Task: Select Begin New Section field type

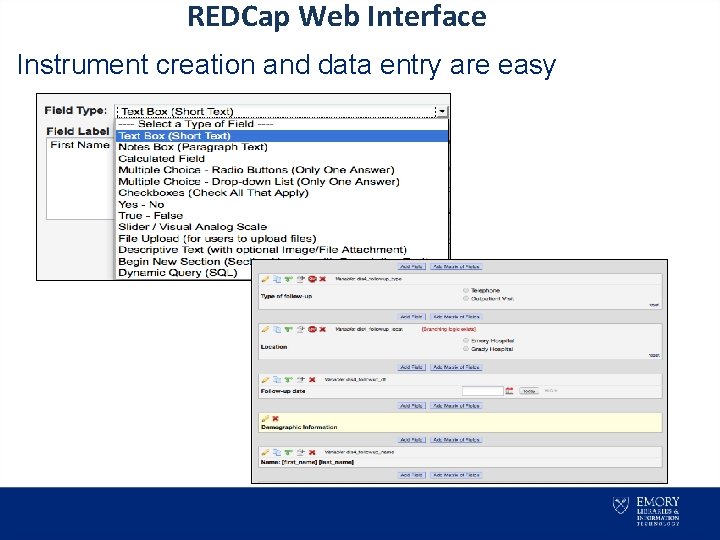Action: [x=184, y=261]
